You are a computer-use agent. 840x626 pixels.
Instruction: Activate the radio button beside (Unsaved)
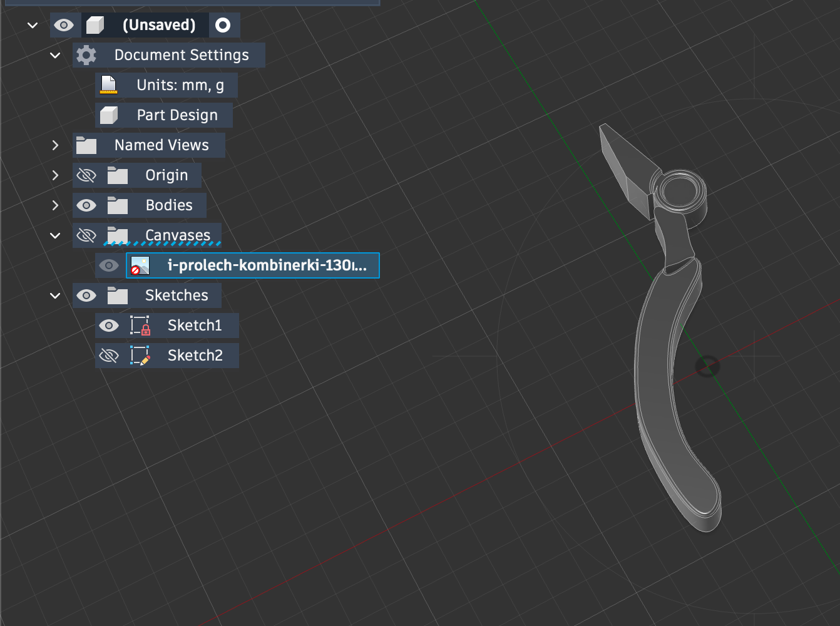[223, 25]
